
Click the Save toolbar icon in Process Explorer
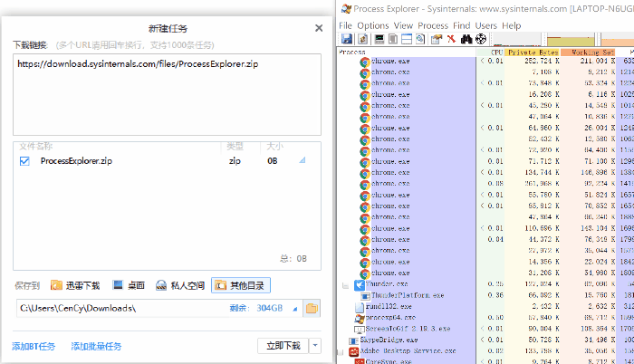click(x=345, y=39)
